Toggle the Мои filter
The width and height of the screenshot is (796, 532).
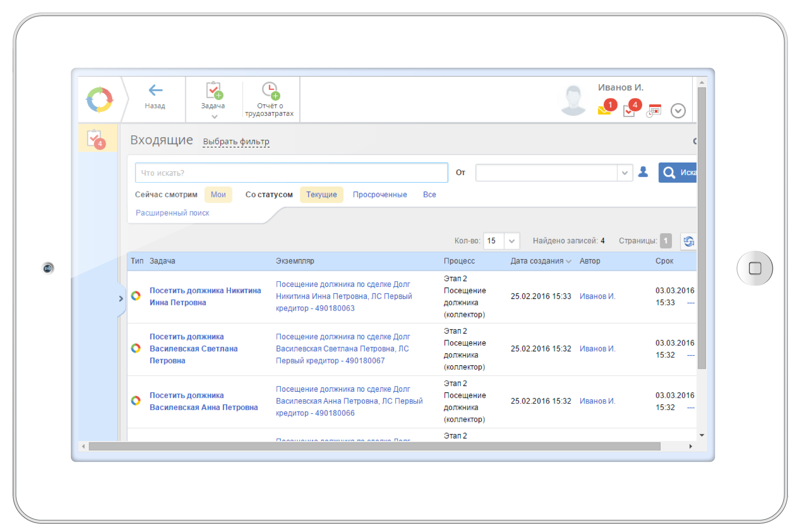click(218, 195)
